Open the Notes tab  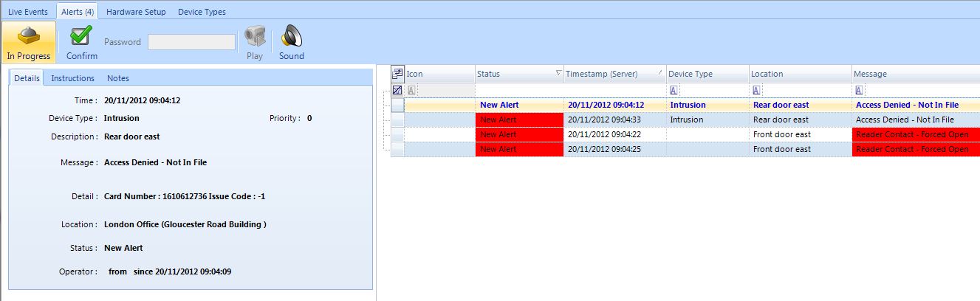pyautogui.click(x=118, y=78)
